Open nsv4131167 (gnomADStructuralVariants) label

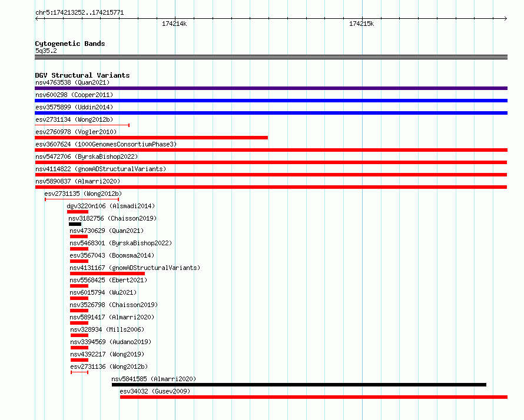click(135, 268)
